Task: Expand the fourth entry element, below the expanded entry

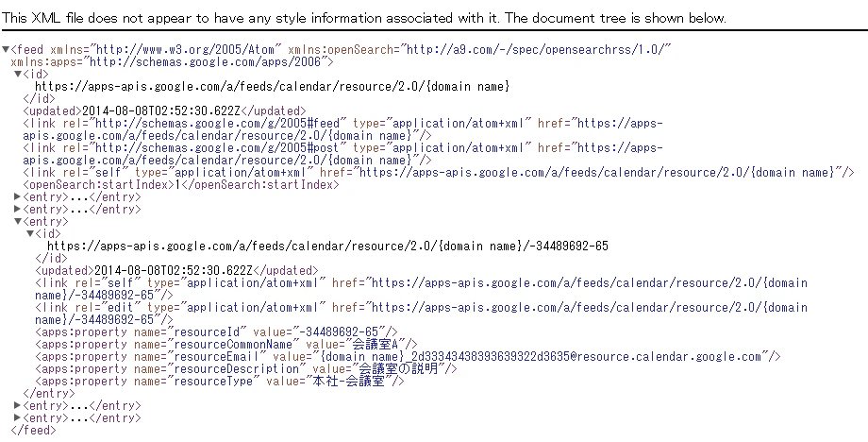Action: pyautogui.click(x=18, y=405)
